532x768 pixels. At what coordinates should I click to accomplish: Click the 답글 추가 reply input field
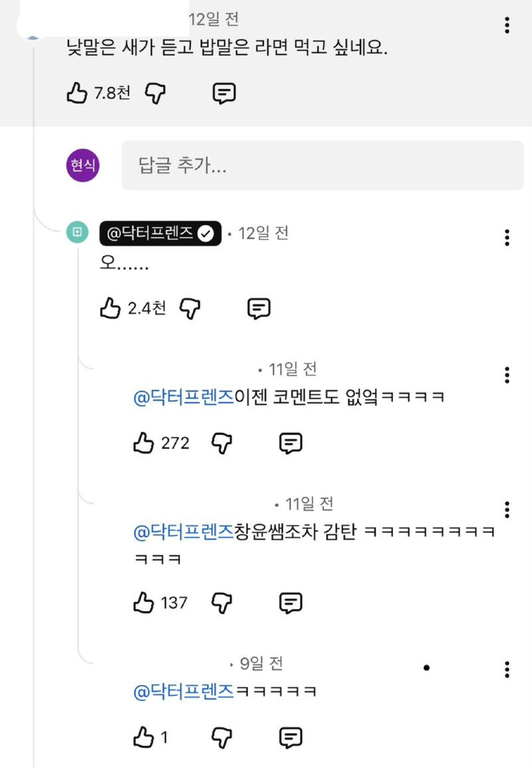tap(323, 166)
